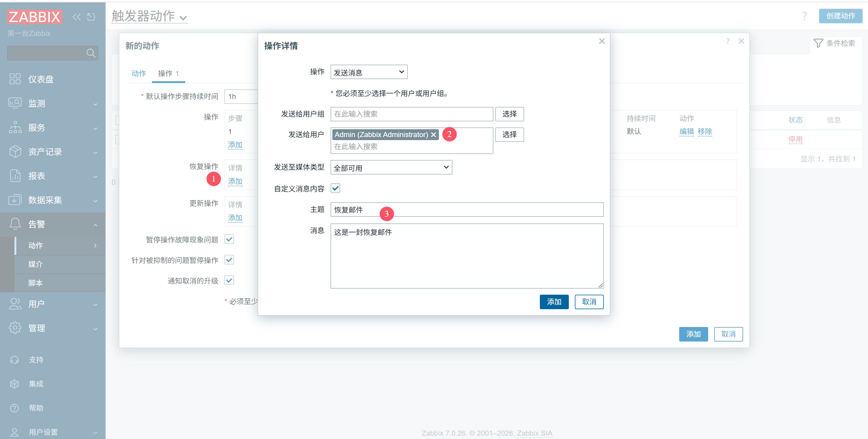
Task: Toggle the 暂停操作故障现象问题 checkbox
Action: 229,239
